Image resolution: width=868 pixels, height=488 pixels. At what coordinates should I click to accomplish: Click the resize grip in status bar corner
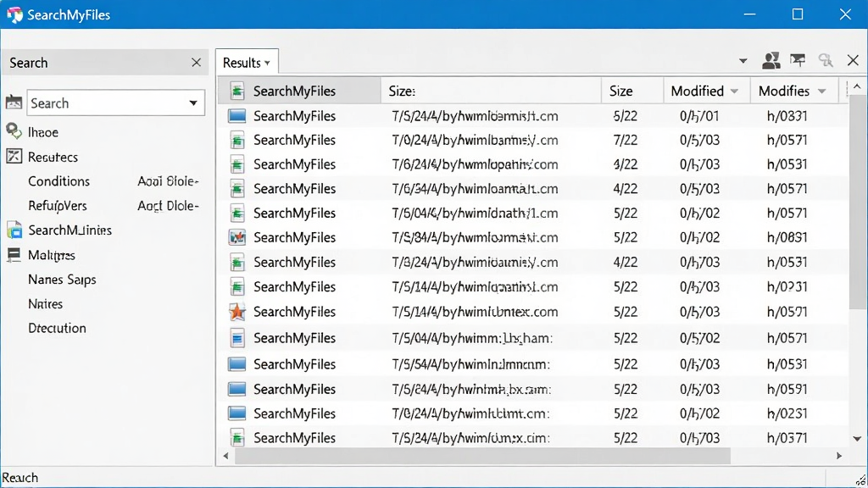click(860, 480)
